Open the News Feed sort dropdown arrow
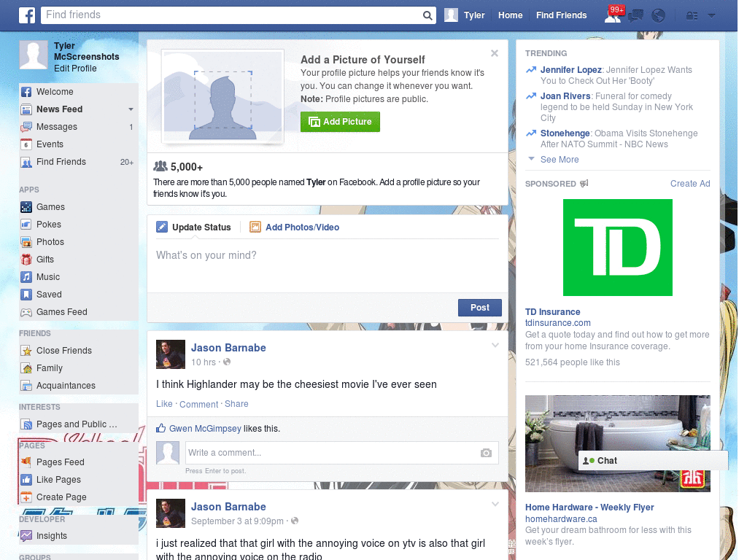This screenshot has width=747, height=560. 131,109
